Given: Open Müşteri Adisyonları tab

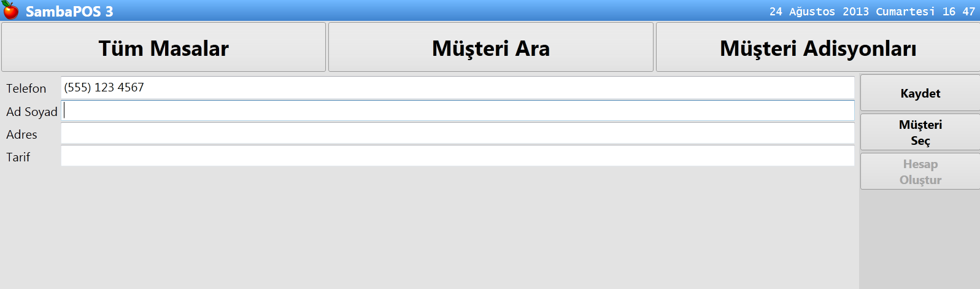Looking at the screenshot, I should tap(817, 48).
